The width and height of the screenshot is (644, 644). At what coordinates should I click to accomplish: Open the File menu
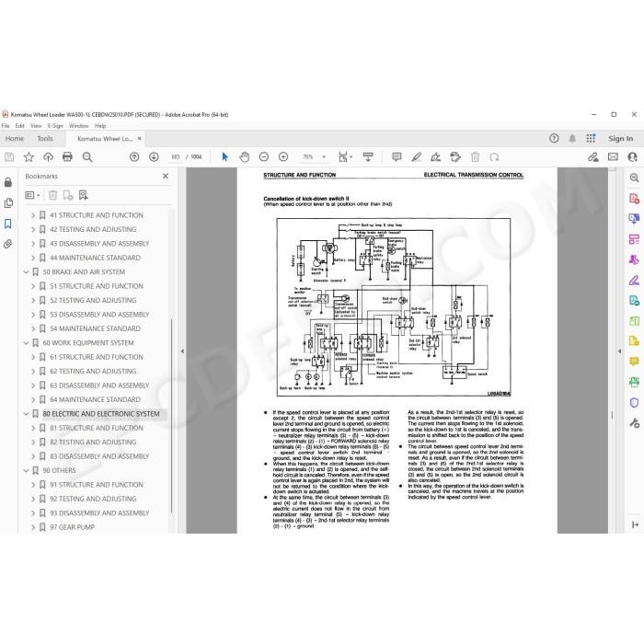point(6,126)
